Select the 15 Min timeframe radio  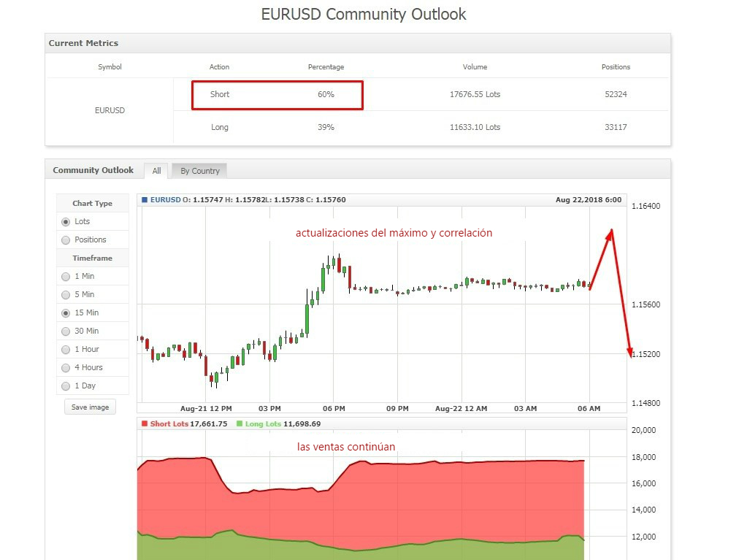(x=66, y=312)
